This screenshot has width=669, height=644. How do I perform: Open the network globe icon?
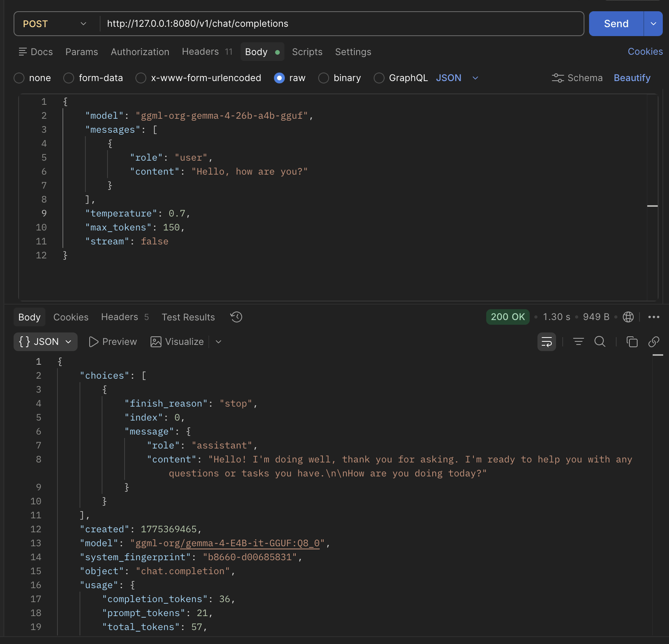pyautogui.click(x=628, y=317)
